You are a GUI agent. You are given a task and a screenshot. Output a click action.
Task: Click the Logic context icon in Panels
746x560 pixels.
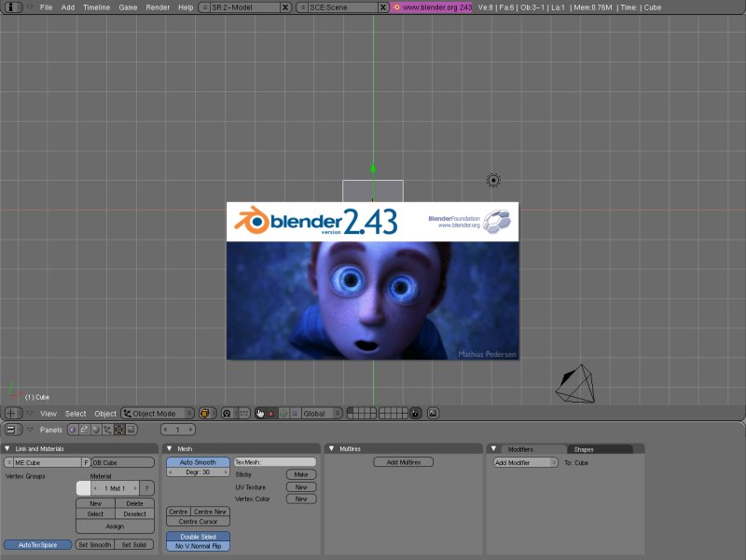coord(73,430)
